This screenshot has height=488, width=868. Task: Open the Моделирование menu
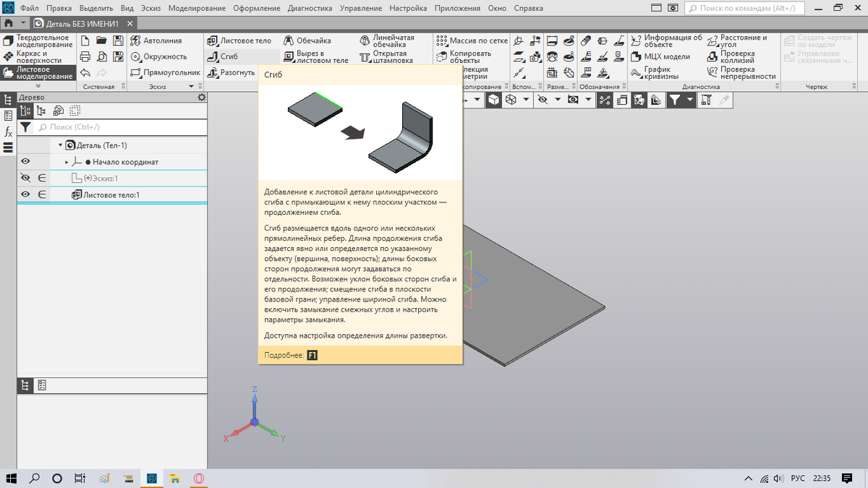click(196, 9)
